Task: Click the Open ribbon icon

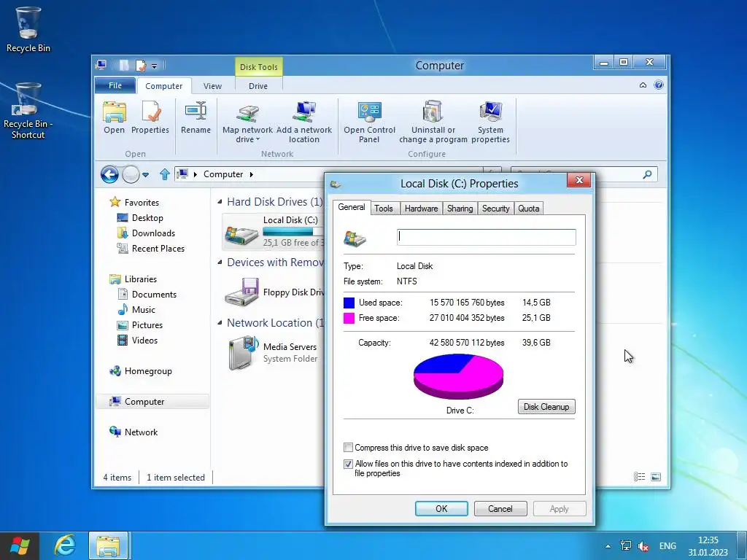Action: (x=114, y=117)
